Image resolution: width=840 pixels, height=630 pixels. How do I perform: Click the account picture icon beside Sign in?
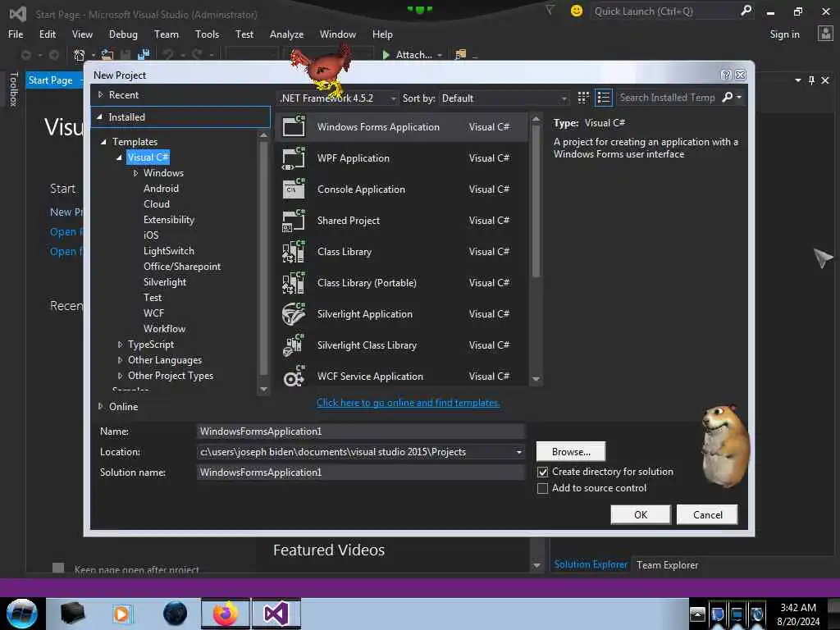825,34
